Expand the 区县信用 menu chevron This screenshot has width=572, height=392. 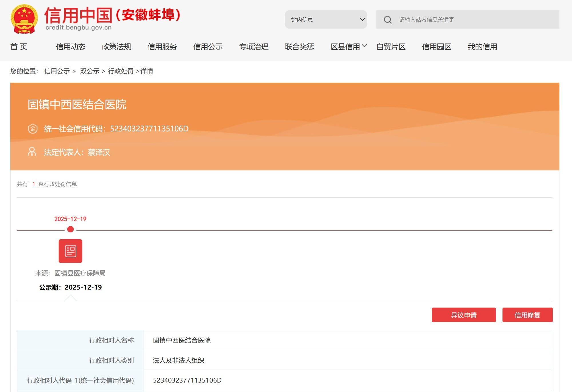tap(364, 46)
